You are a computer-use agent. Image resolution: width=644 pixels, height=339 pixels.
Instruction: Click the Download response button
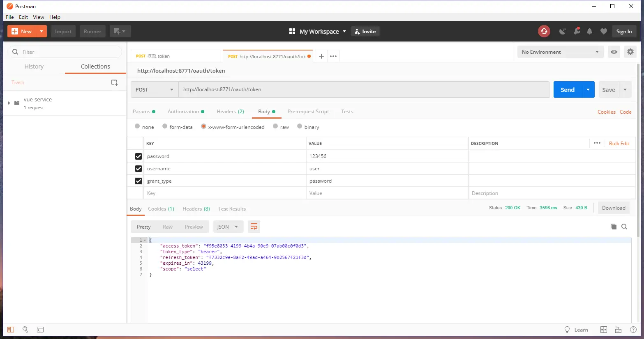coord(614,208)
